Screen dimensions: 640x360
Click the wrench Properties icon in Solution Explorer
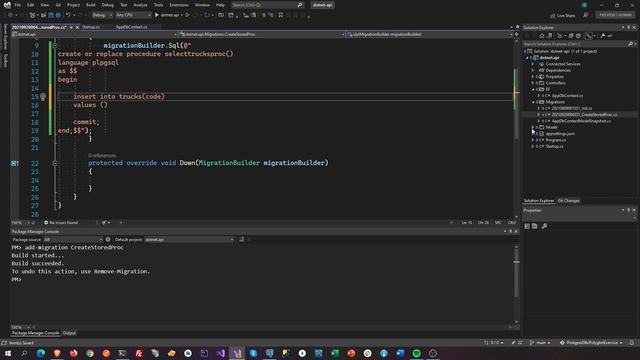click(602, 36)
